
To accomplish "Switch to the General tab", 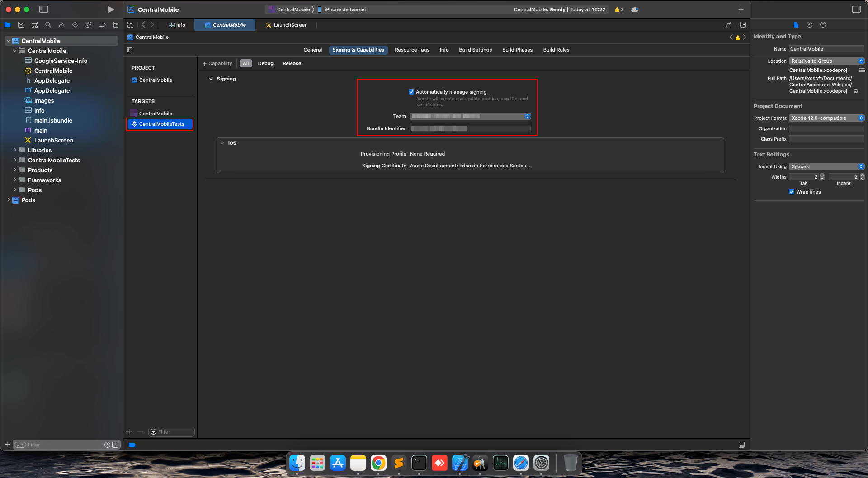I will click(x=312, y=50).
